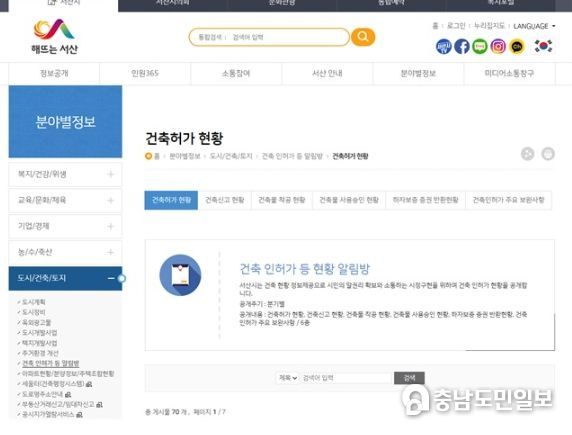Switch to the 건축신고 현황 tab

[x=224, y=200]
